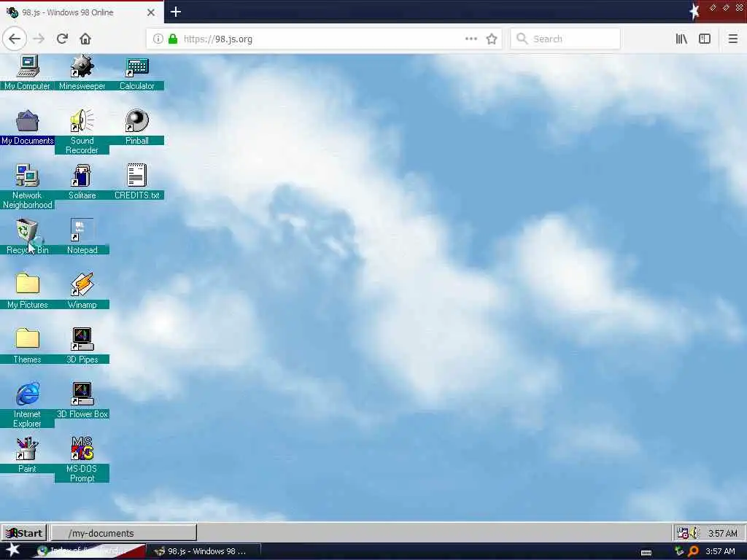
Task: Click the keyboard icon in host tray
Action: [646, 553]
